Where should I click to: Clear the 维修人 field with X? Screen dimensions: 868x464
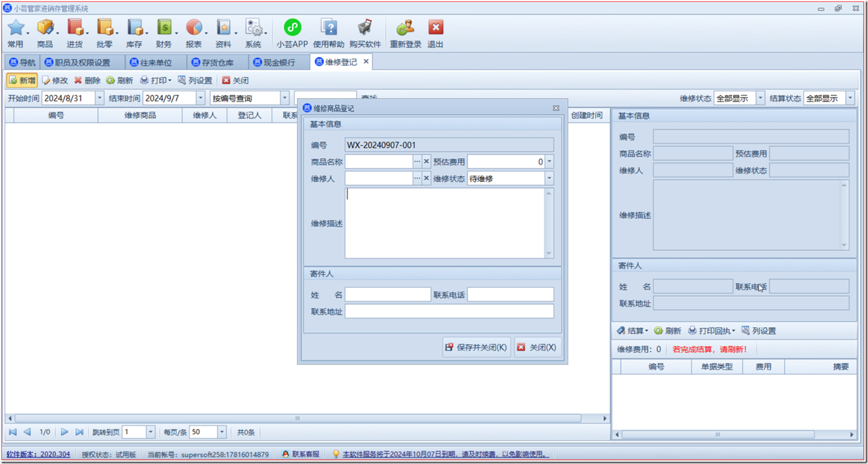click(x=426, y=178)
